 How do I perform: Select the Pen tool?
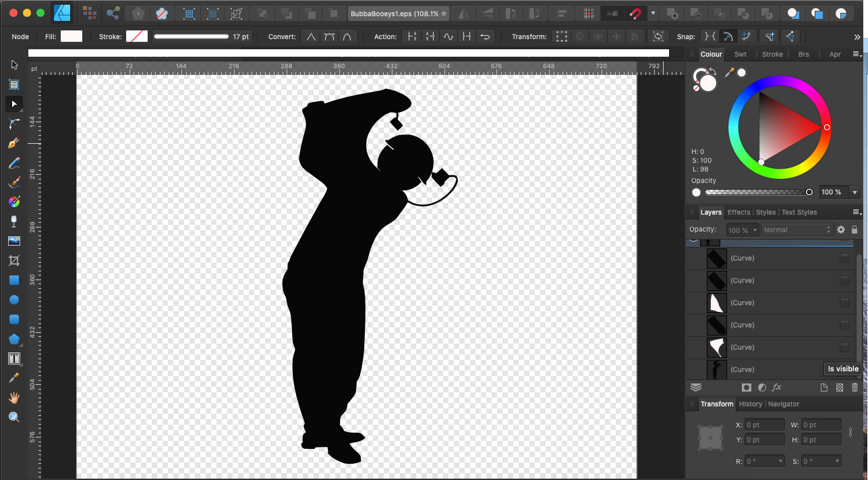pyautogui.click(x=14, y=143)
